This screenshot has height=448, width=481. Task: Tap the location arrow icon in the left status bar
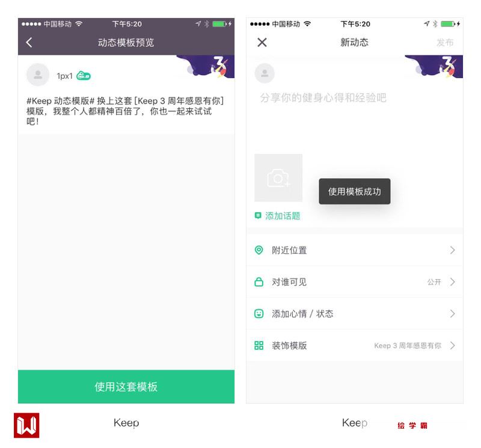tap(198, 23)
